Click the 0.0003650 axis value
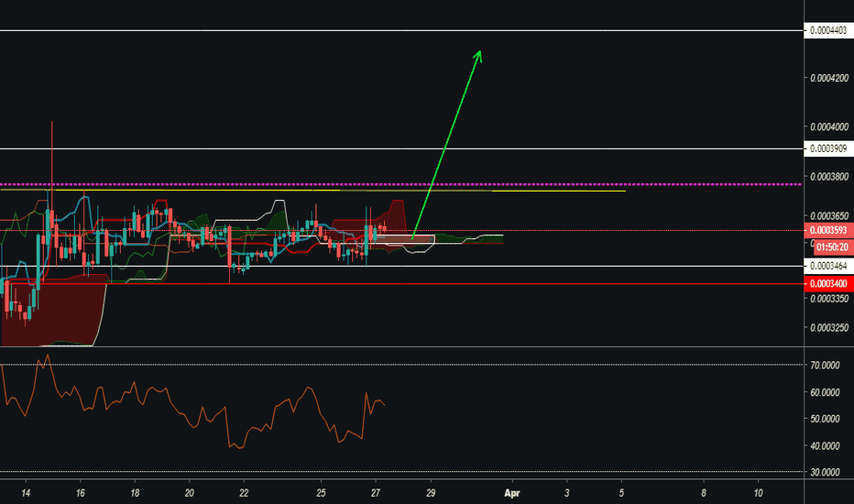 pyautogui.click(x=829, y=216)
